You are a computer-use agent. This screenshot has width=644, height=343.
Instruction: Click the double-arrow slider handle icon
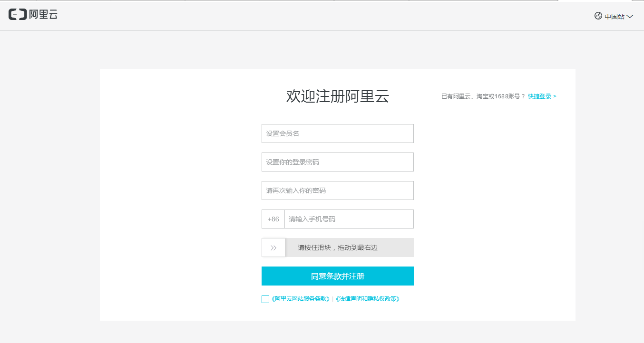[273, 248]
